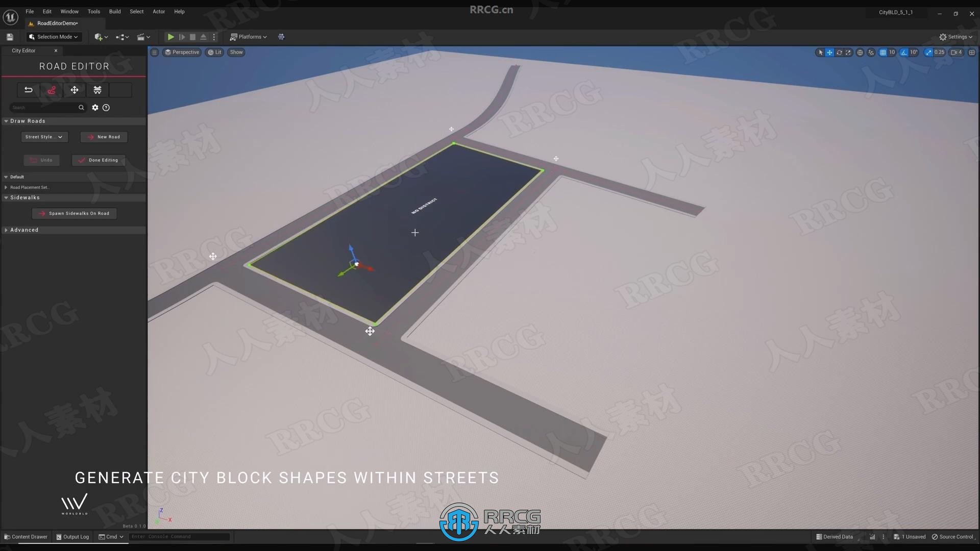This screenshot has height=551, width=980.
Task: Select the road intersection tool icon
Action: [97, 89]
